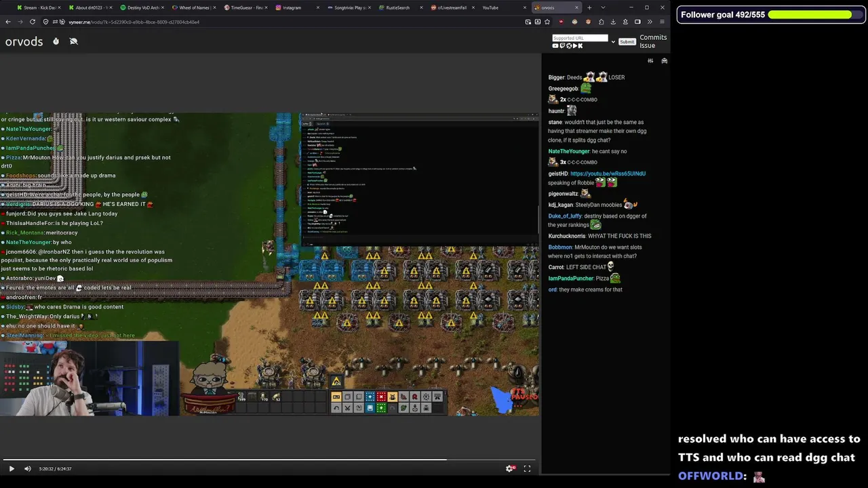
Task: Submit the supported URL
Action: point(627,42)
